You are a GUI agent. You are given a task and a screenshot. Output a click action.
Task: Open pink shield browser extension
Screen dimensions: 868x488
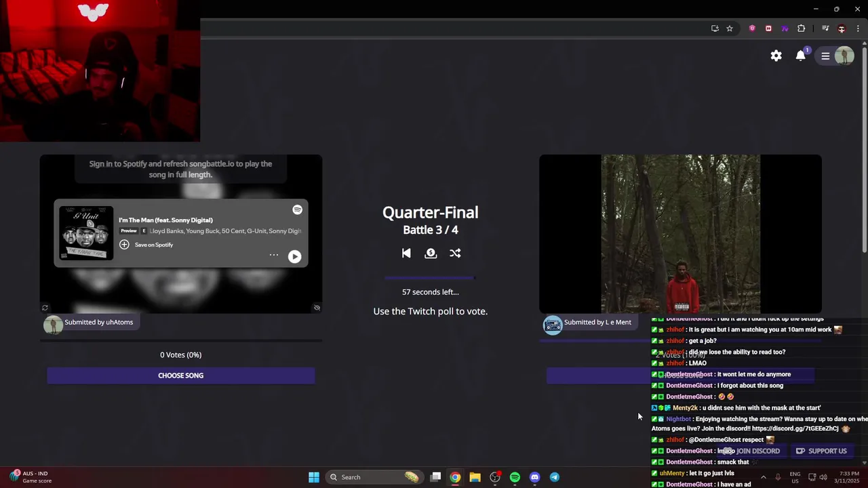[752, 28]
